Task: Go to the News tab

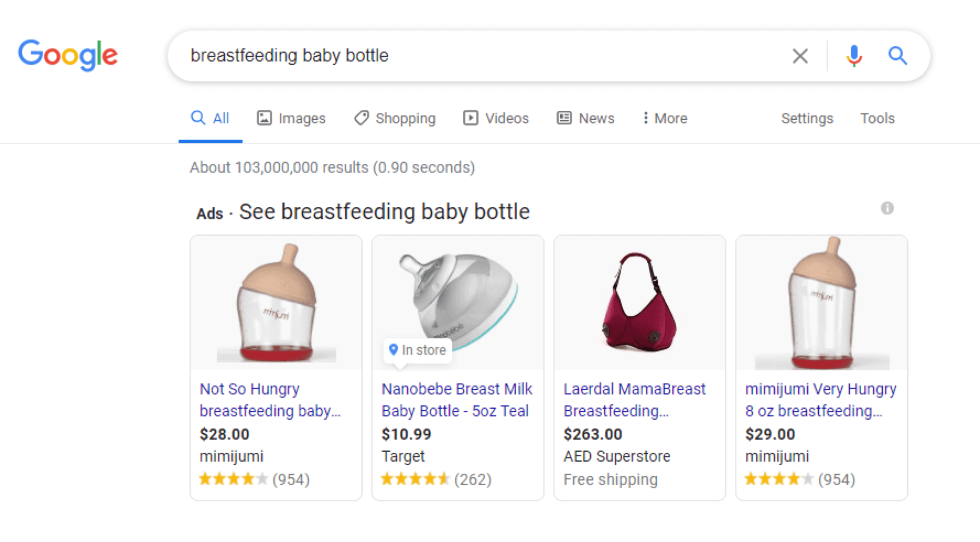Action: tap(586, 118)
